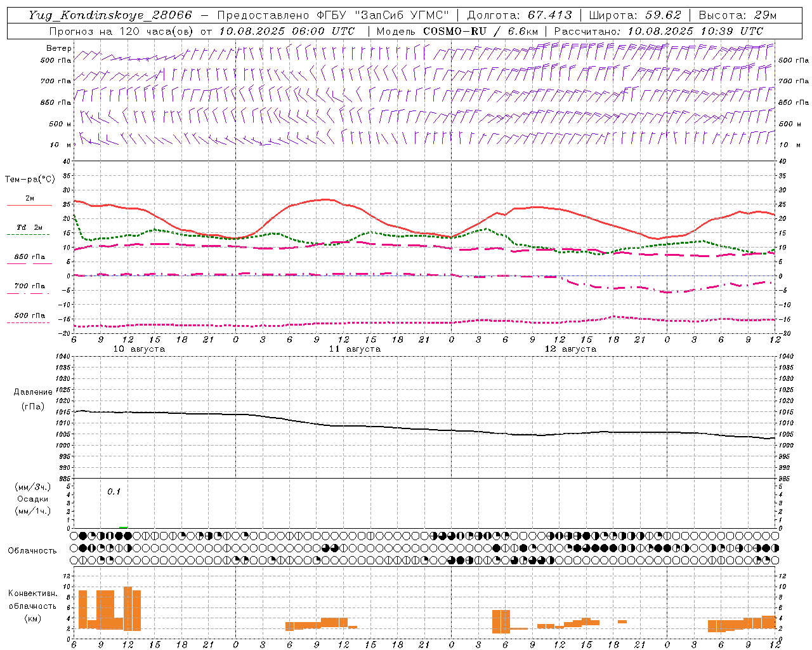812x650 pixels.
Task: Click the red line sample under '2м' legend
Action: point(29,205)
